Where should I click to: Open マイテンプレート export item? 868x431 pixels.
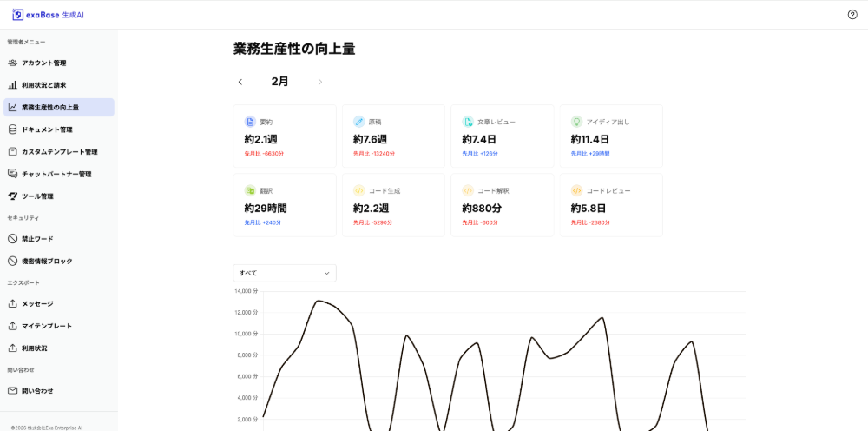pyautogui.click(x=59, y=326)
